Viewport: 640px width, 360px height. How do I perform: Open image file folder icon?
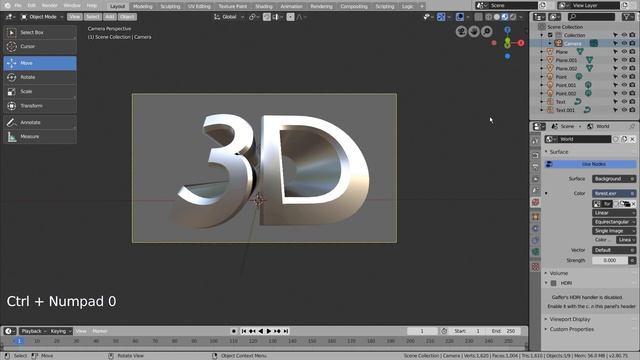pyautogui.click(x=627, y=204)
